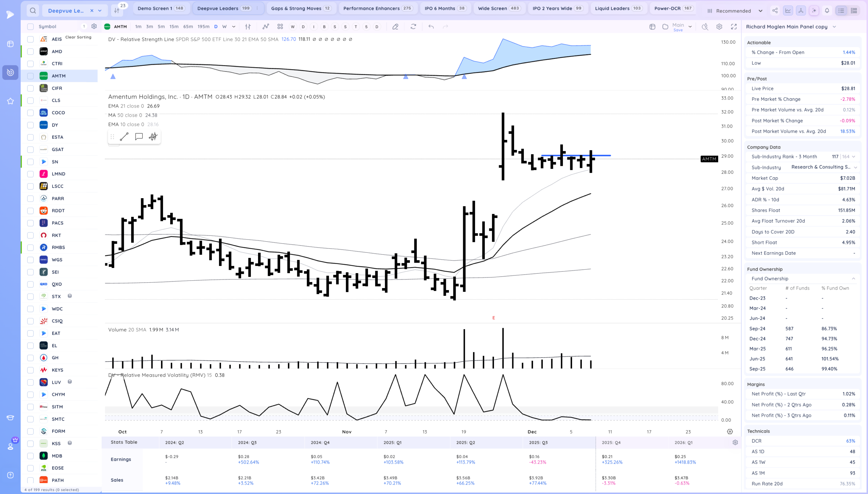Select the 15m timeframe button

(x=174, y=26)
